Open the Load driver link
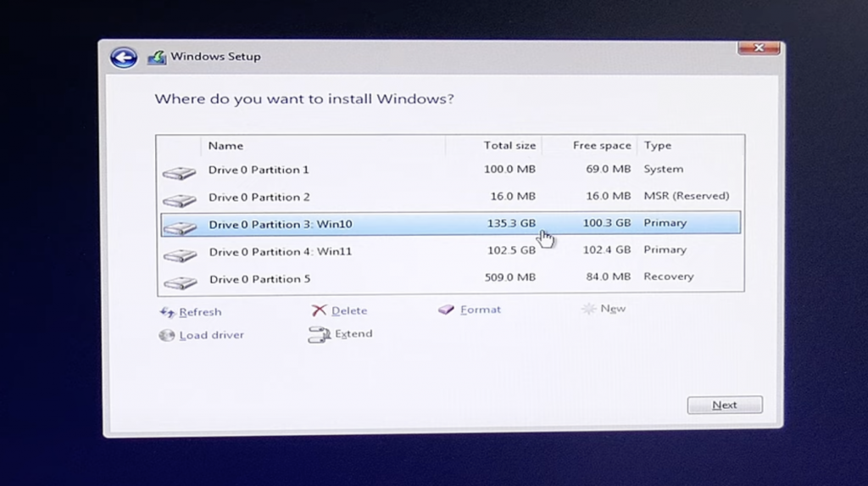868x486 pixels. click(211, 335)
